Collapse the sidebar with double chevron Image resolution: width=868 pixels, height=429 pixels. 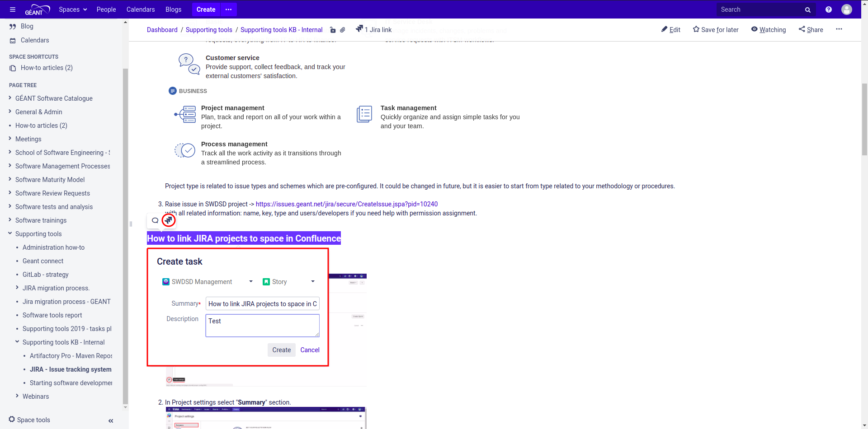(111, 421)
